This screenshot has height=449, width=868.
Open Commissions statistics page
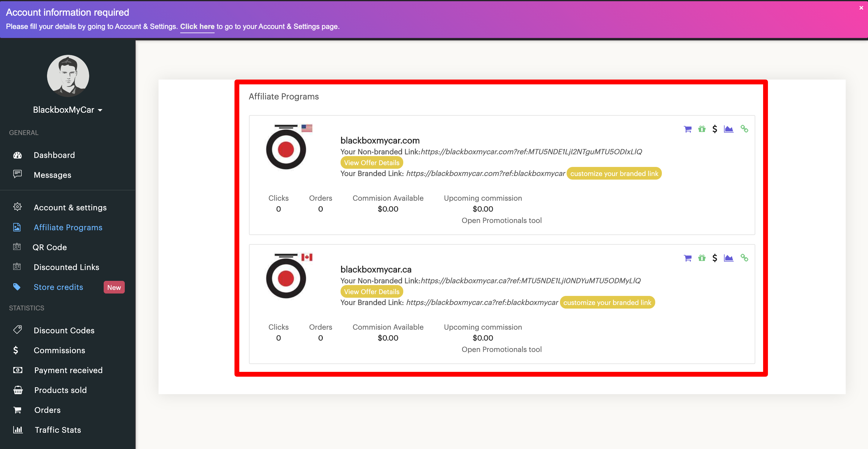click(x=59, y=350)
